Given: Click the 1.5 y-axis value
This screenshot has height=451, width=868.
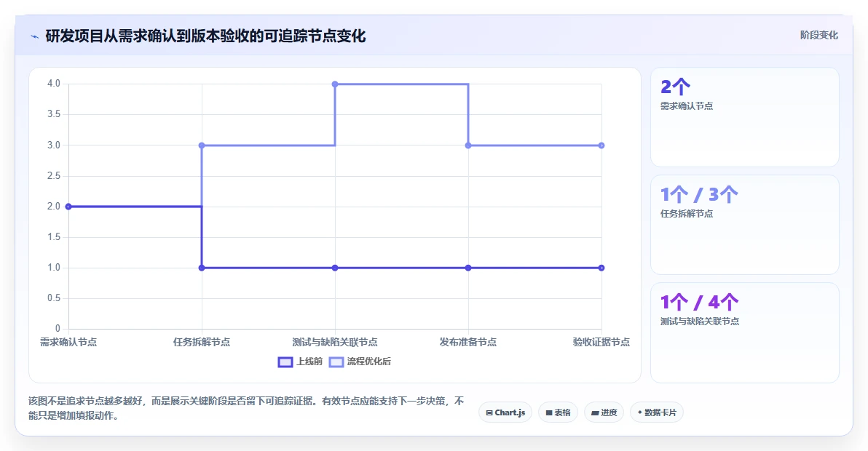Looking at the screenshot, I should tap(54, 237).
